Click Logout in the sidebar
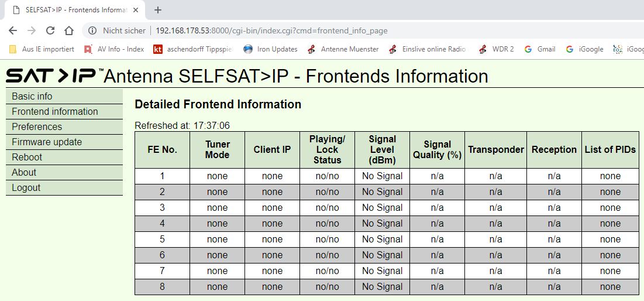This screenshot has height=301, width=644. pos(26,188)
